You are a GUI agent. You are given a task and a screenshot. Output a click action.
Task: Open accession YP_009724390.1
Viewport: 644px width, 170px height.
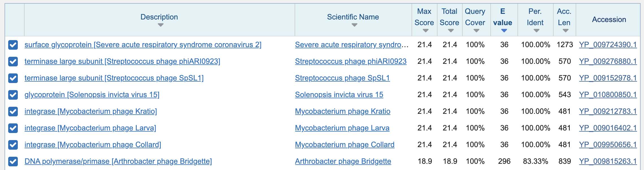click(608, 45)
